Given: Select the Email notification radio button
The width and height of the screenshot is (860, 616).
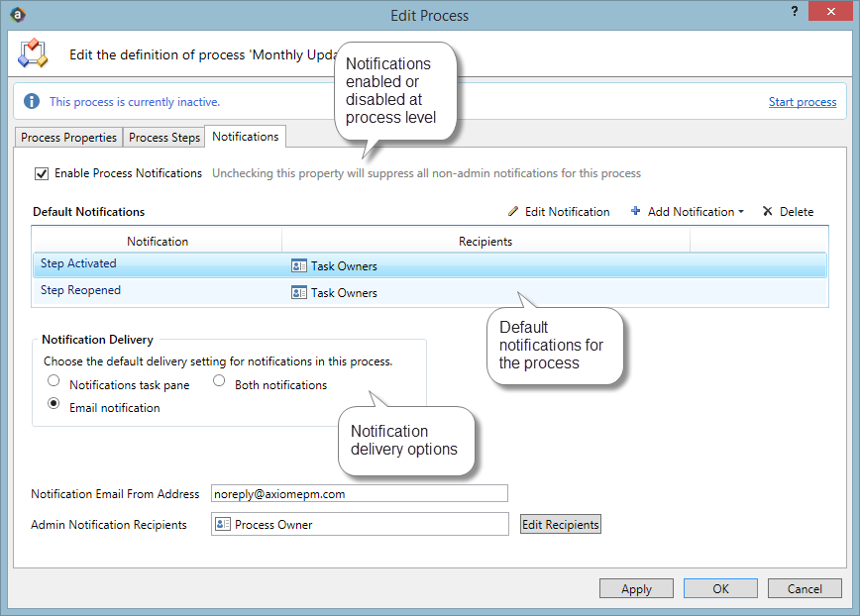Looking at the screenshot, I should coord(54,405).
